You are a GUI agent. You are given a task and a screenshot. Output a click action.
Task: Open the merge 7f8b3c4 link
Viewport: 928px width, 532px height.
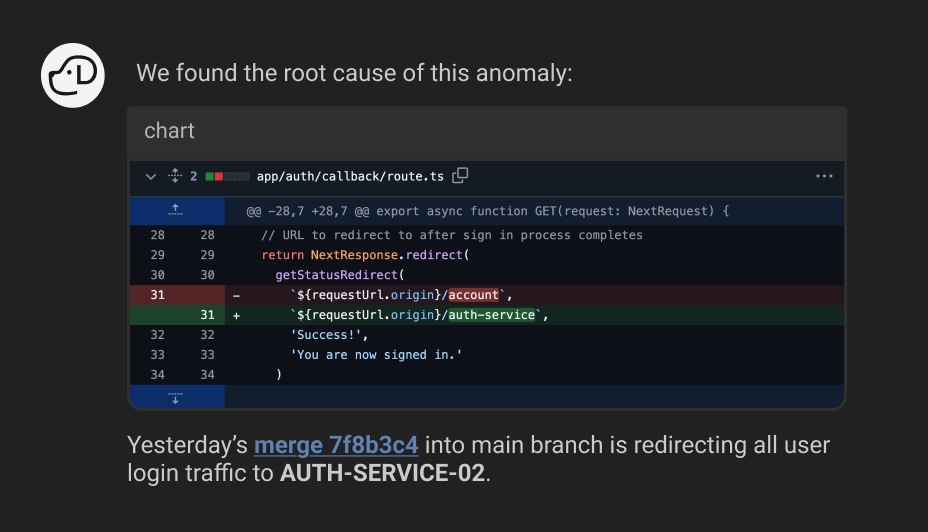point(336,445)
